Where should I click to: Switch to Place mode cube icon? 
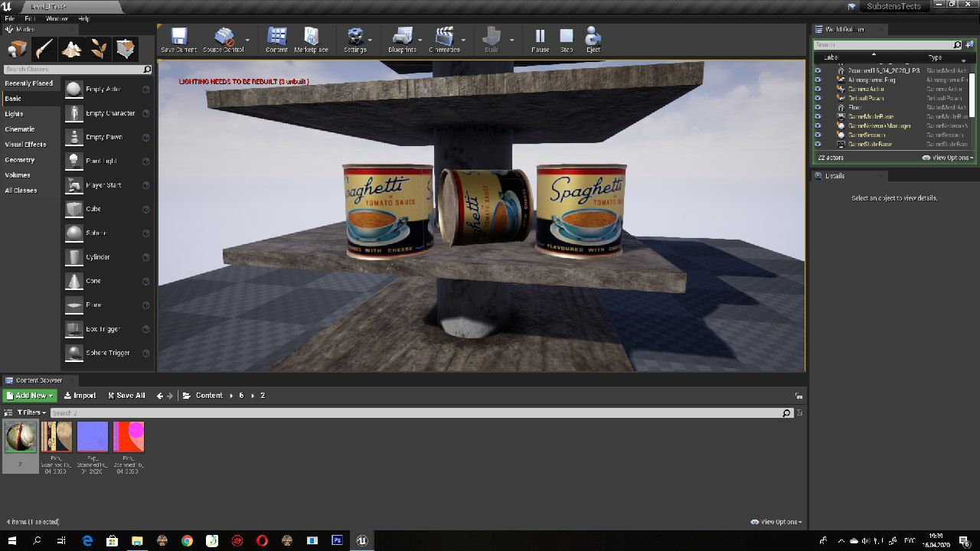click(17, 49)
